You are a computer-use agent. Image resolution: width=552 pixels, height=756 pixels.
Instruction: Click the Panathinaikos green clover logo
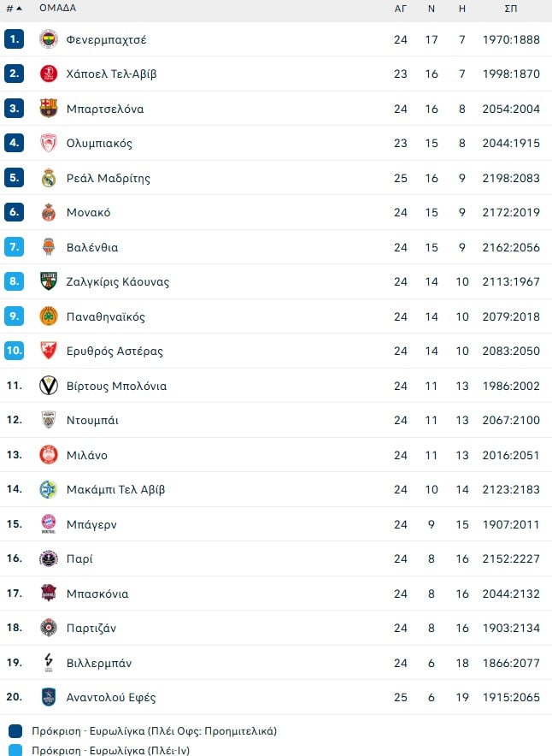49,316
